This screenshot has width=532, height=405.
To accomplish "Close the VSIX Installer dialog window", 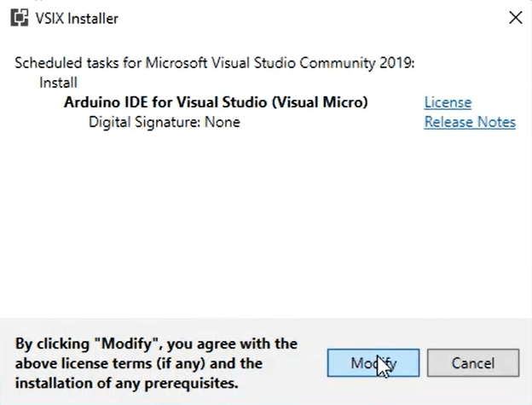I will pyautogui.click(x=515, y=18).
